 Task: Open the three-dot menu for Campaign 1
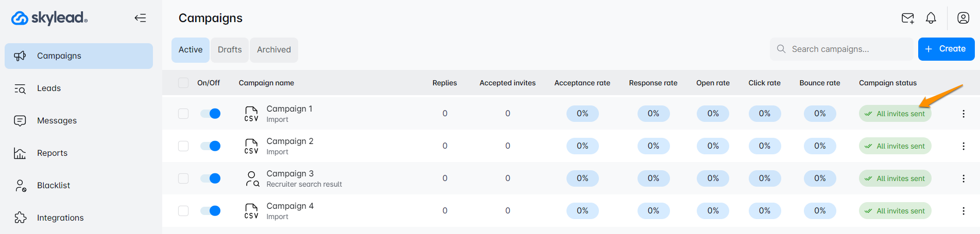[964, 114]
